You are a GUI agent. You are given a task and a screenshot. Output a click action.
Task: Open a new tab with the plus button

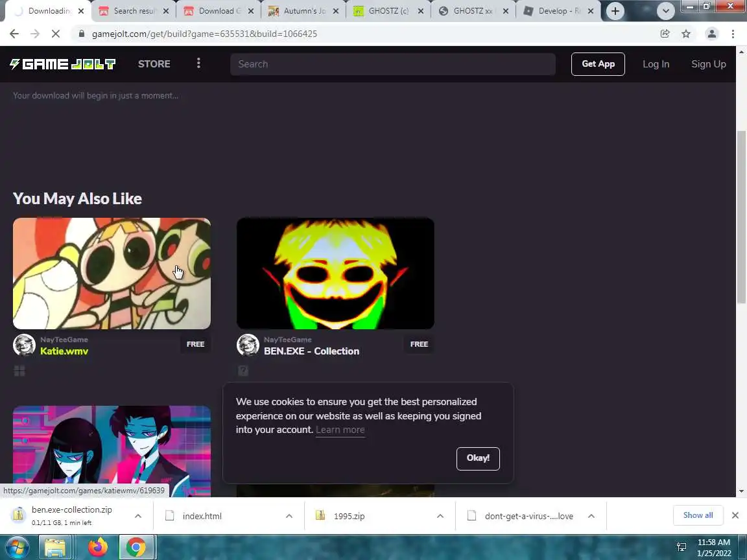(x=615, y=11)
